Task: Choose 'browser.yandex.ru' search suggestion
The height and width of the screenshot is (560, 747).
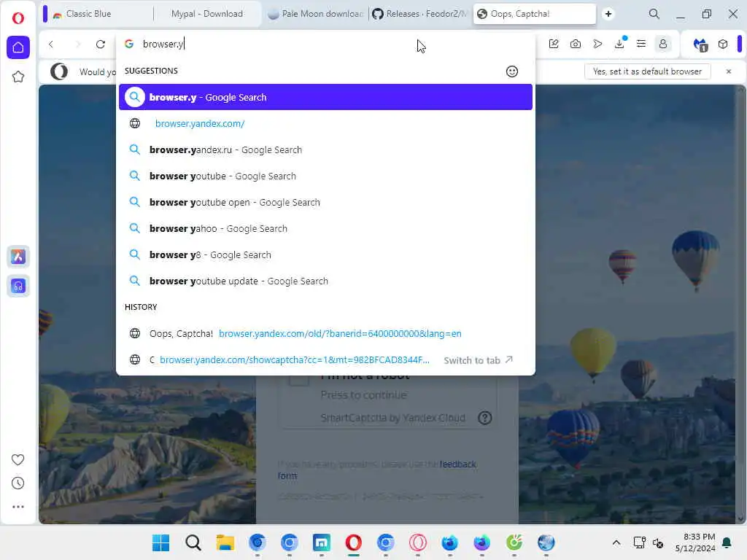Action: (x=325, y=149)
